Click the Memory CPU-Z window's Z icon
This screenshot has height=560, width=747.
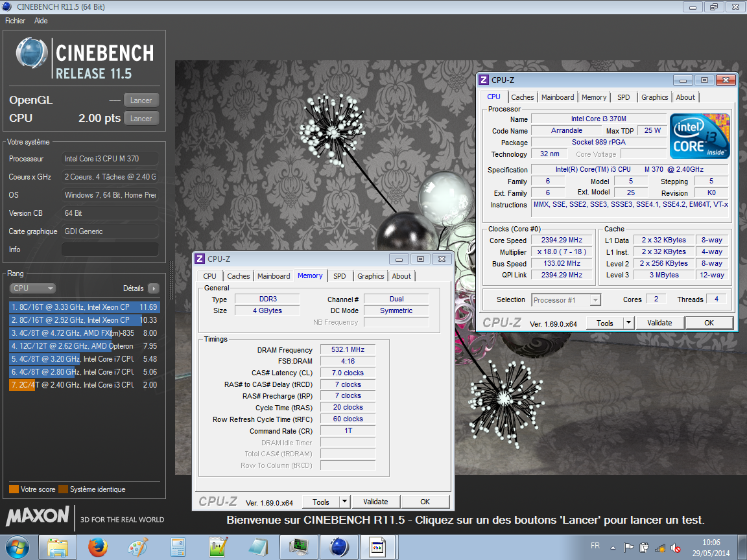pyautogui.click(x=200, y=259)
